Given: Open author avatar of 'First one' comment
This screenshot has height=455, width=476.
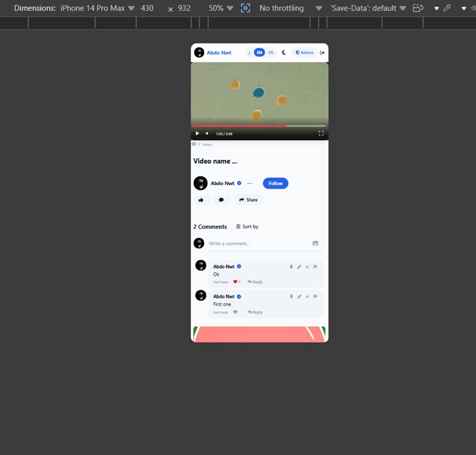Looking at the screenshot, I should [x=201, y=295].
